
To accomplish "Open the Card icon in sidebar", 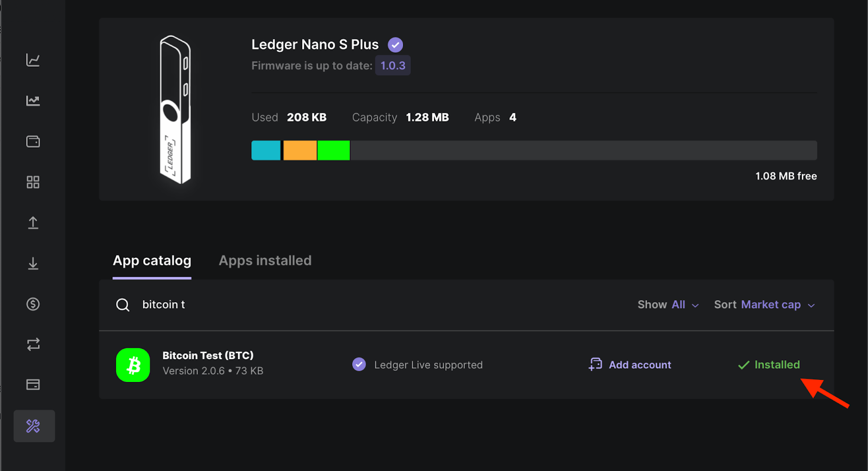I will 33,385.
